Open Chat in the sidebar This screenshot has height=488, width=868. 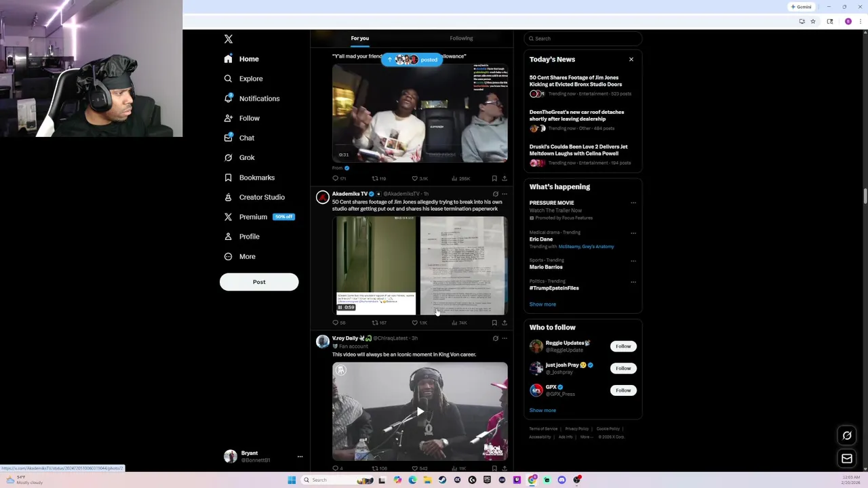(x=239, y=138)
